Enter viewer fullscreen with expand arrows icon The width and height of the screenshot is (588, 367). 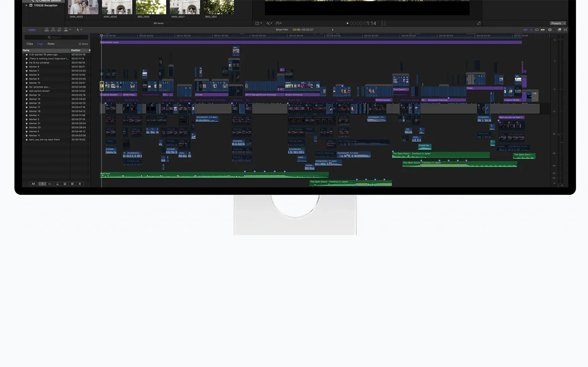click(x=479, y=23)
